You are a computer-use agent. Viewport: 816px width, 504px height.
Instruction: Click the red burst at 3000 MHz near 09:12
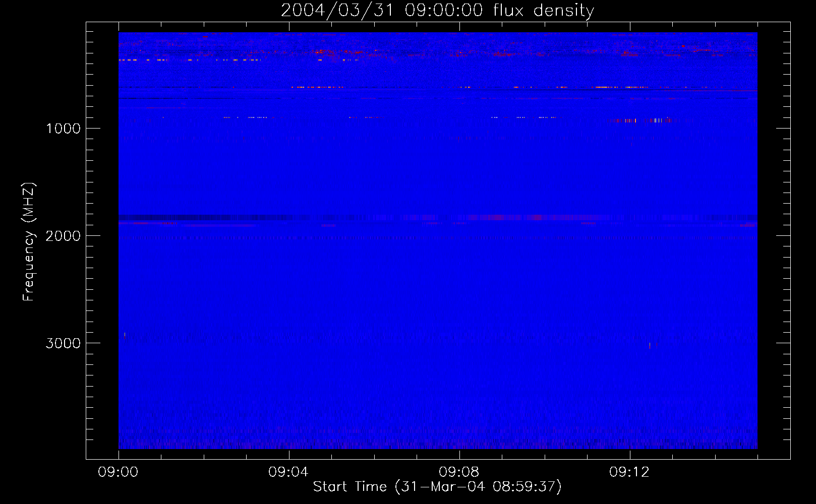tap(650, 345)
